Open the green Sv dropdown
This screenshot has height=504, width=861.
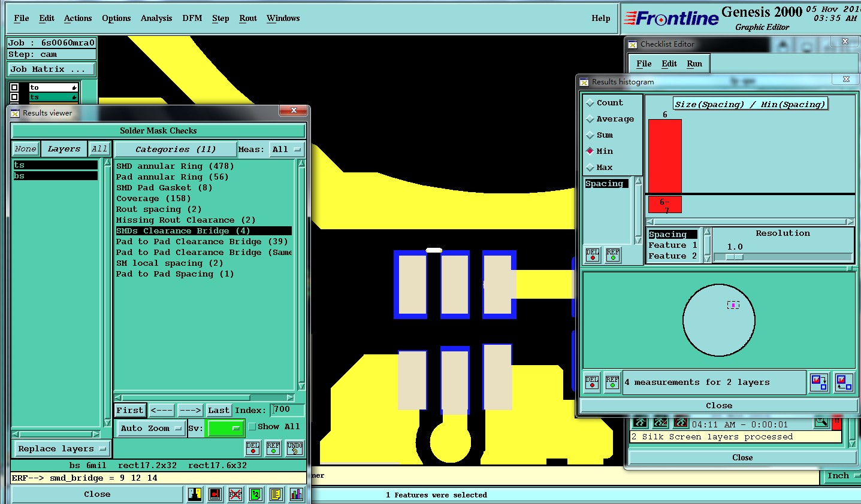tap(224, 428)
